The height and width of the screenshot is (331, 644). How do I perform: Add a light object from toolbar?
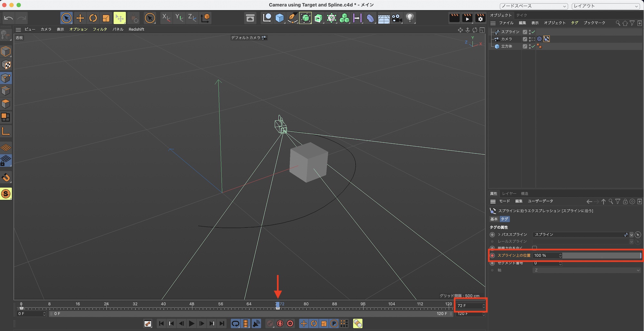410,18
